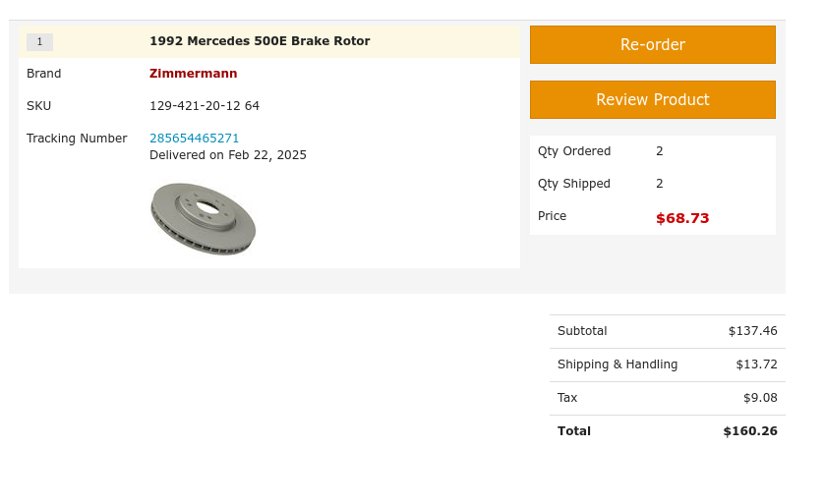The width and height of the screenshot is (824, 504).
Task: Click the Re-order button
Action: [x=652, y=45]
